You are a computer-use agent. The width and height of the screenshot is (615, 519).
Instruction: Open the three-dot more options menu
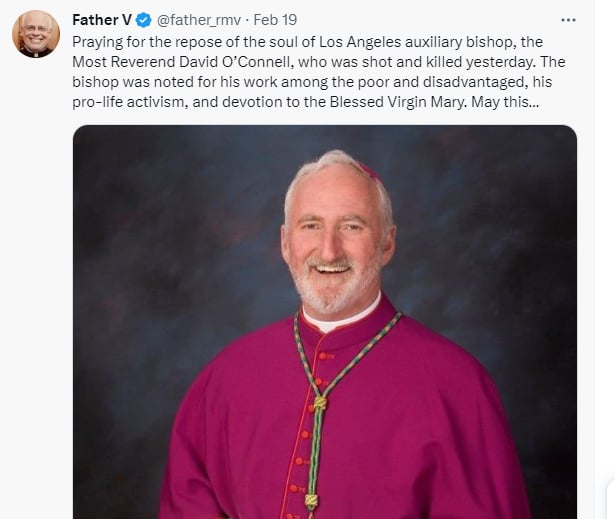568,20
